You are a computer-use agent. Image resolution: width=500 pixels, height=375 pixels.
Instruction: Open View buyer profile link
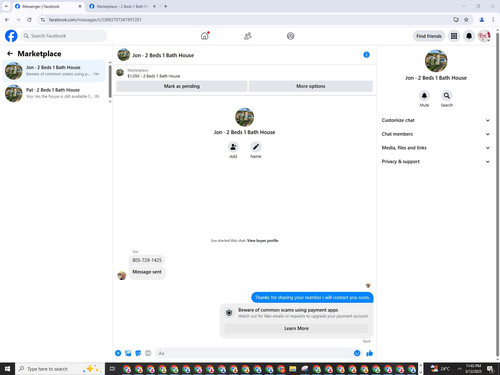click(x=262, y=240)
